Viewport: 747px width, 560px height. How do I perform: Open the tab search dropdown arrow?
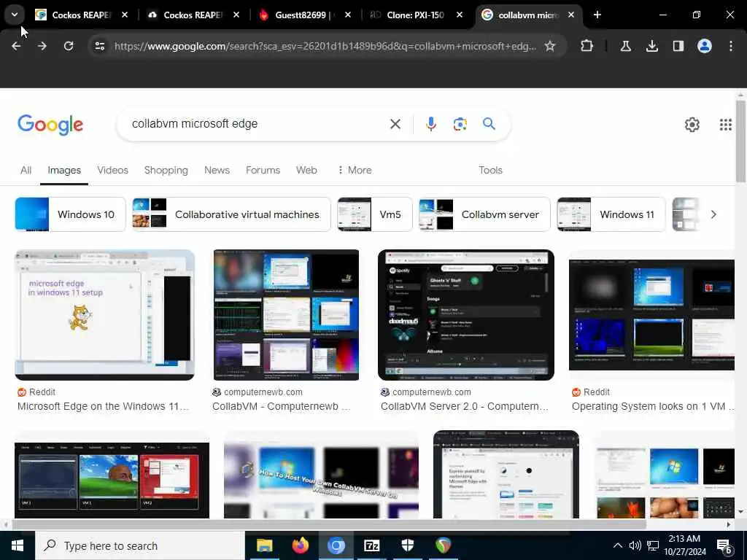[15, 15]
